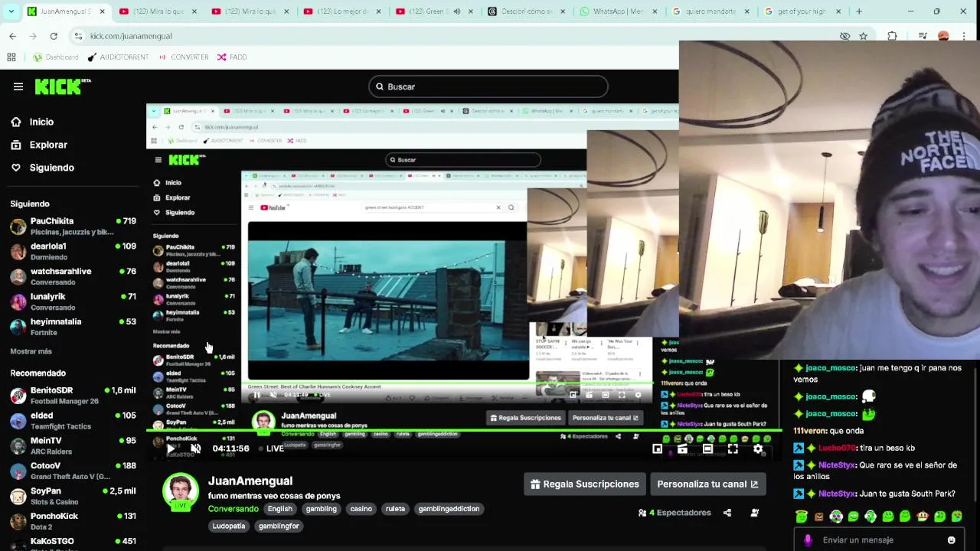The image size is (980, 551).
Task: Click Regala Suscripciones button
Action: click(x=585, y=484)
